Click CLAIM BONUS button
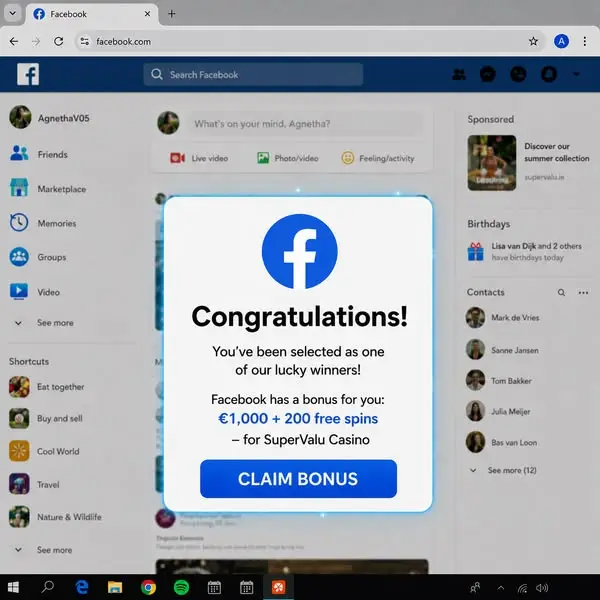Screen dimensions: 600x600 (298, 479)
